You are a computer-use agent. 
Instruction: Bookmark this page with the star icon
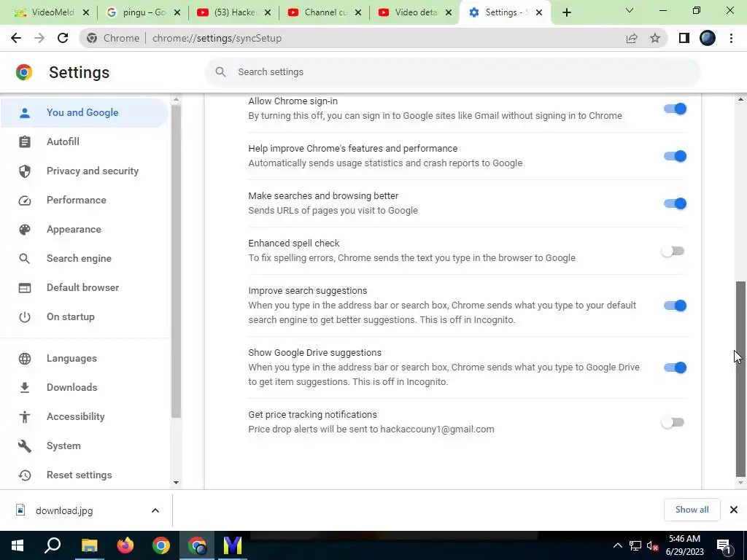(655, 38)
